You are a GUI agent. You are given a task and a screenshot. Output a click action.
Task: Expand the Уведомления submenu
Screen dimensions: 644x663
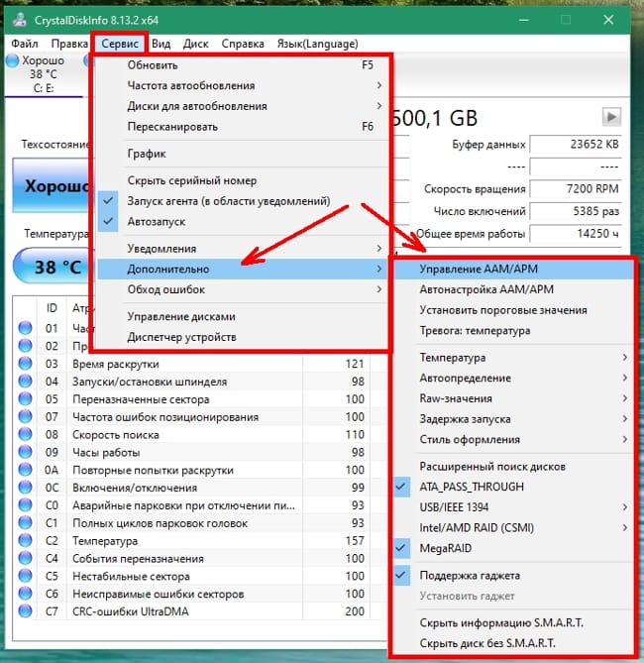click(x=243, y=248)
